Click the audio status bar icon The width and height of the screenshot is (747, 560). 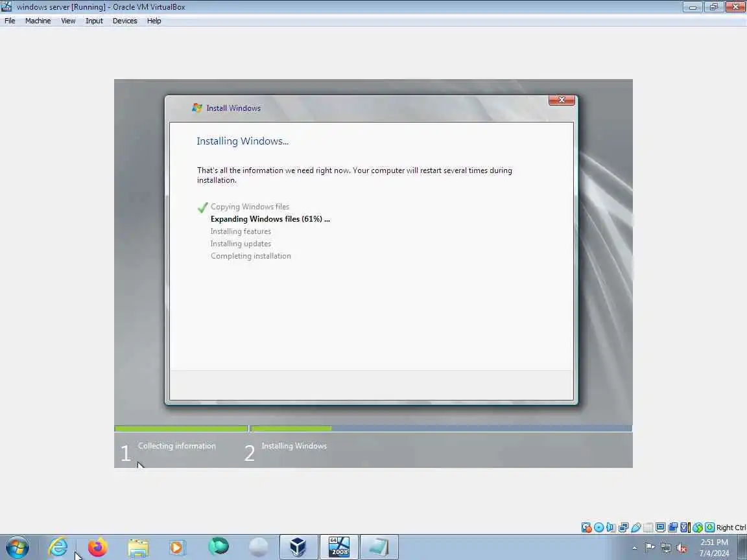coord(611,527)
